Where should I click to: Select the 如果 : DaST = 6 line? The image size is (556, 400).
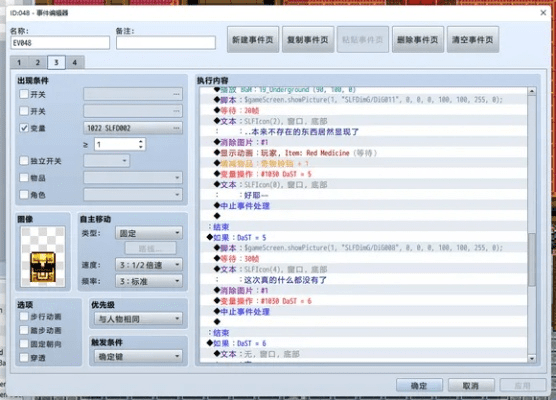[363, 343]
